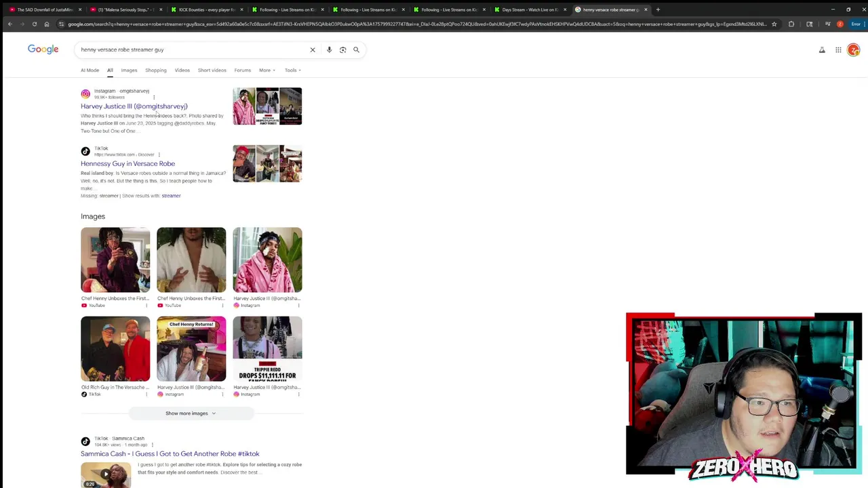This screenshot has height=488, width=868.
Task: Focus the Google search input field
Action: (x=193, y=49)
